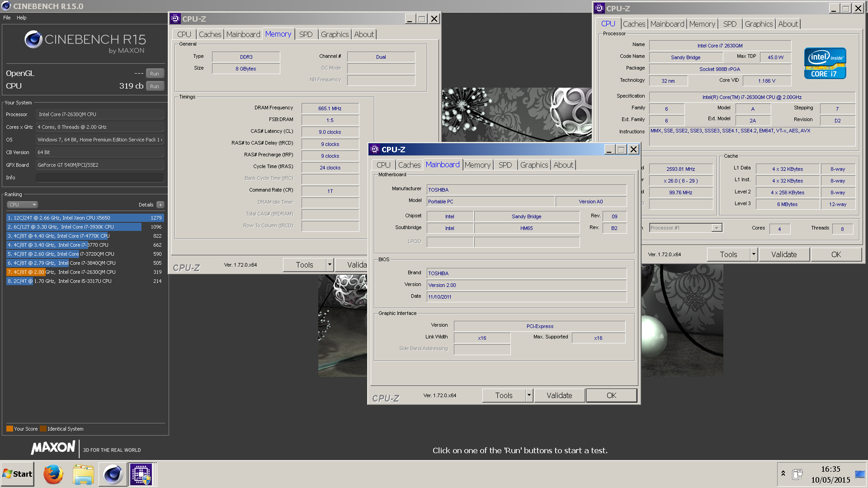The width and height of the screenshot is (868, 488).
Task: Open Tools dropdown arrow in CPU window
Action: (754, 254)
